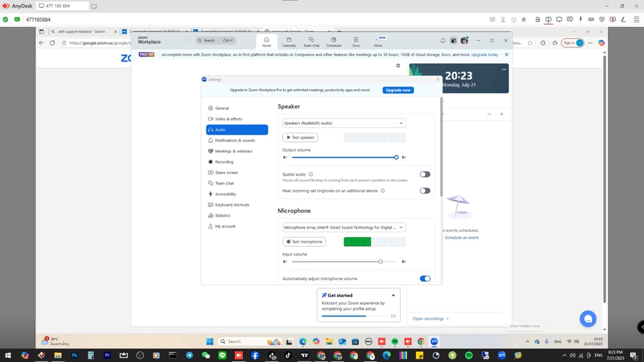Click the notifications bell icon in Zoom
Viewport: 644px width, 362px height.
pyautogui.click(x=443, y=41)
